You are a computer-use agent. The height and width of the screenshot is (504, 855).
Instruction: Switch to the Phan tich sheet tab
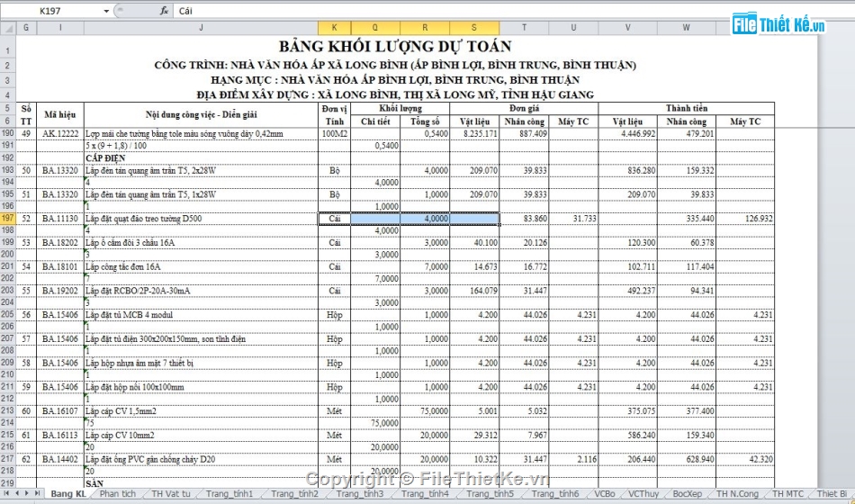pyautogui.click(x=117, y=493)
